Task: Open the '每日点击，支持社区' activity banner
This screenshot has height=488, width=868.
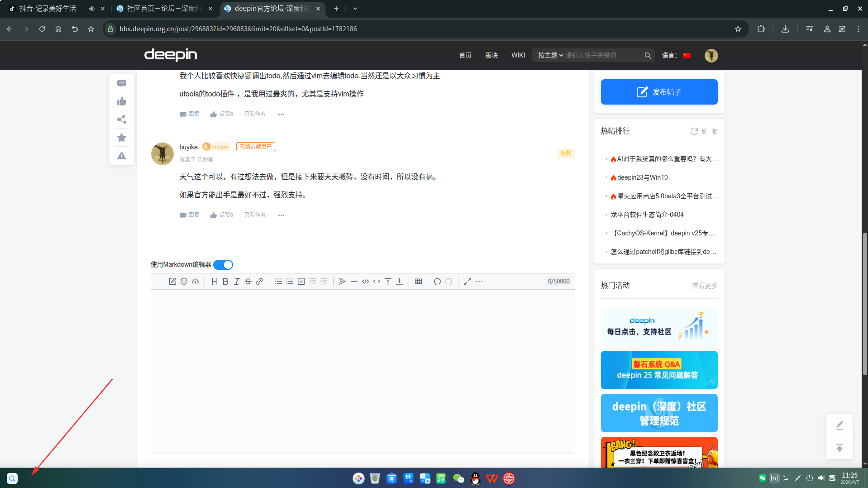Action: pos(659,327)
